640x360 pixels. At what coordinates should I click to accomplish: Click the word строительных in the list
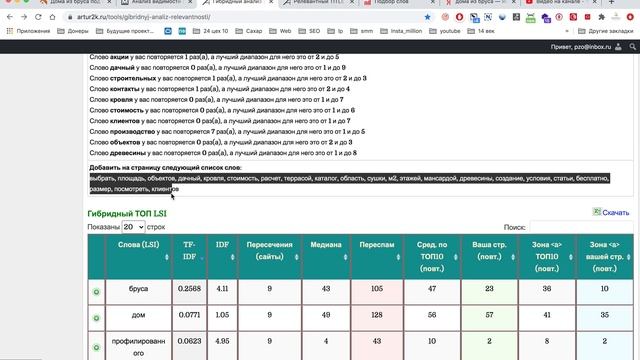point(133,78)
